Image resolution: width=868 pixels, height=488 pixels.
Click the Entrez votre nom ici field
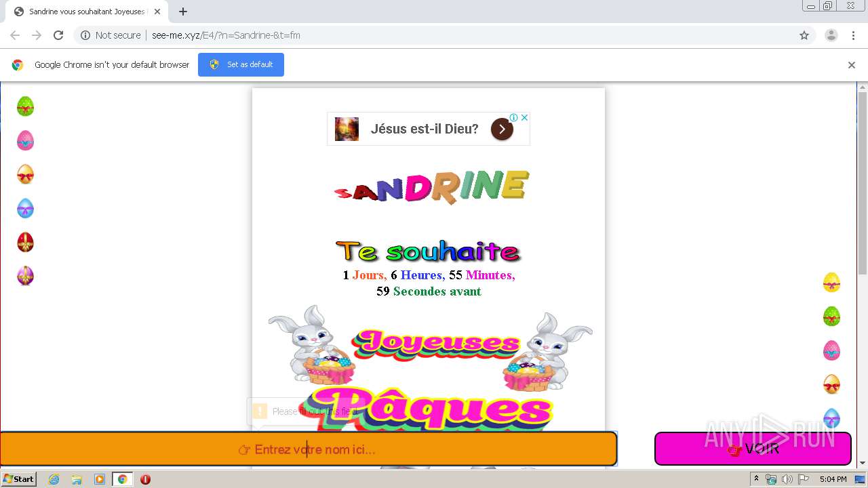tap(309, 449)
